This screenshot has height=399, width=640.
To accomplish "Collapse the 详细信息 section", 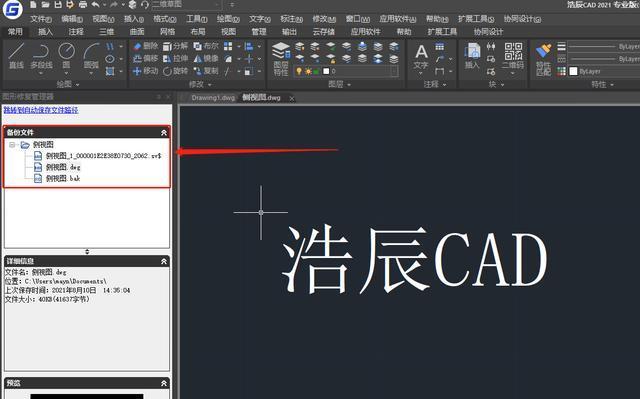I will 164,261.
